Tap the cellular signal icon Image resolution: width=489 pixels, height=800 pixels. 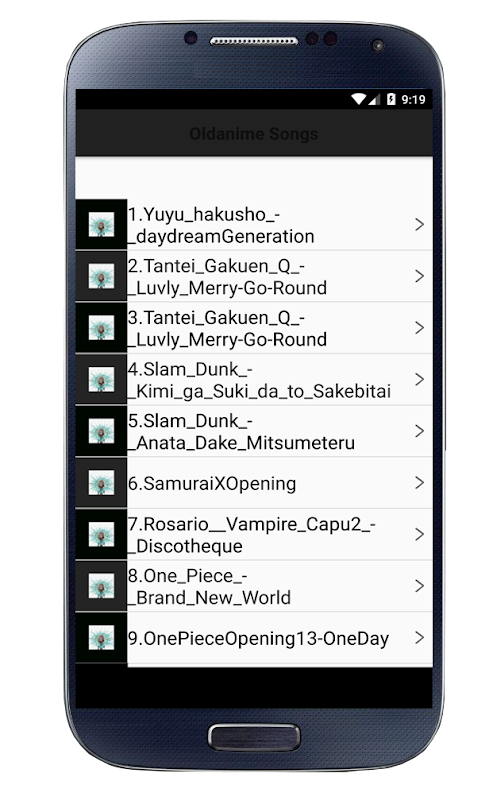(x=375, y=99)
